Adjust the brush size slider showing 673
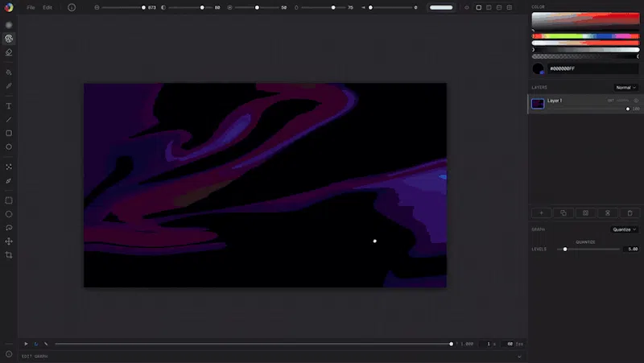Image resolution: width=644 pixels, height=363 pixels. pos(123,7)
